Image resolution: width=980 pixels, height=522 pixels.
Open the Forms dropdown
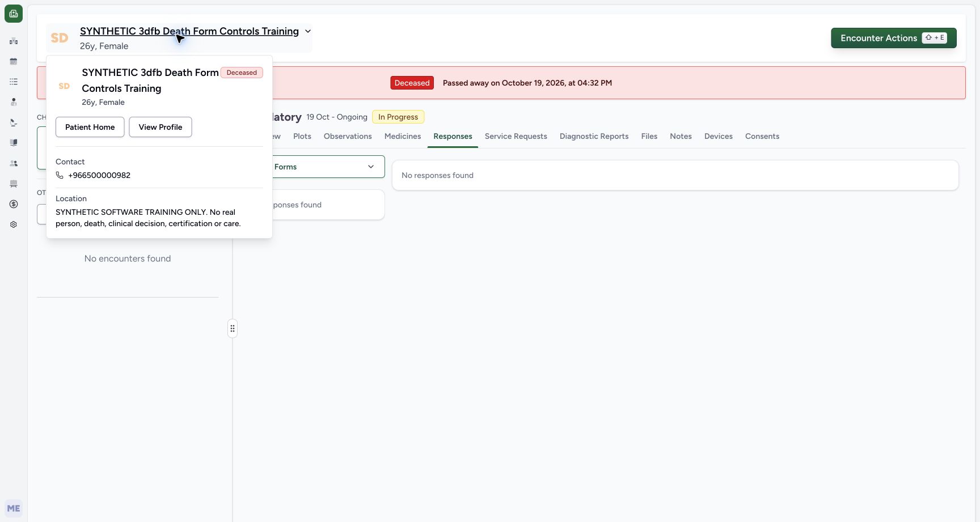pyautogui.click(x=324, y=167)
